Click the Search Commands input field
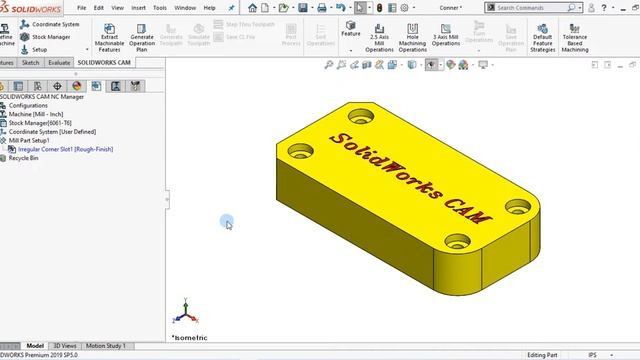The image size is (640, 360). 531,8
